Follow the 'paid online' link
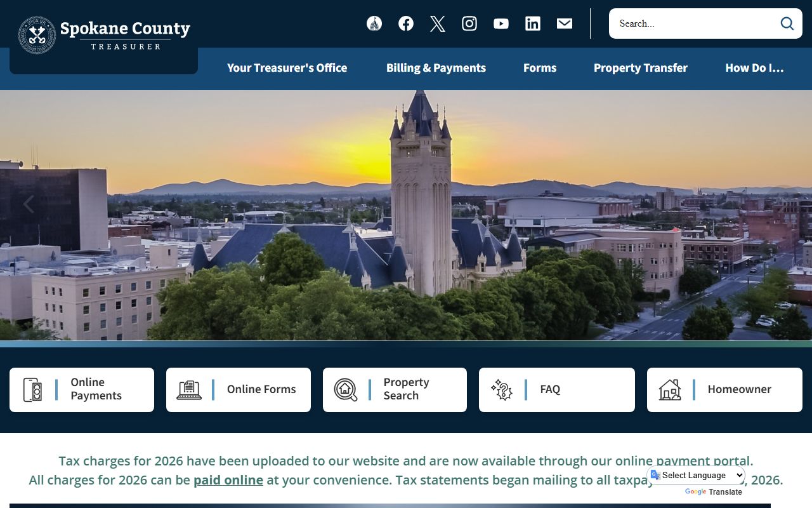Viewport: 812px width, 508px height. click(228, 480)
